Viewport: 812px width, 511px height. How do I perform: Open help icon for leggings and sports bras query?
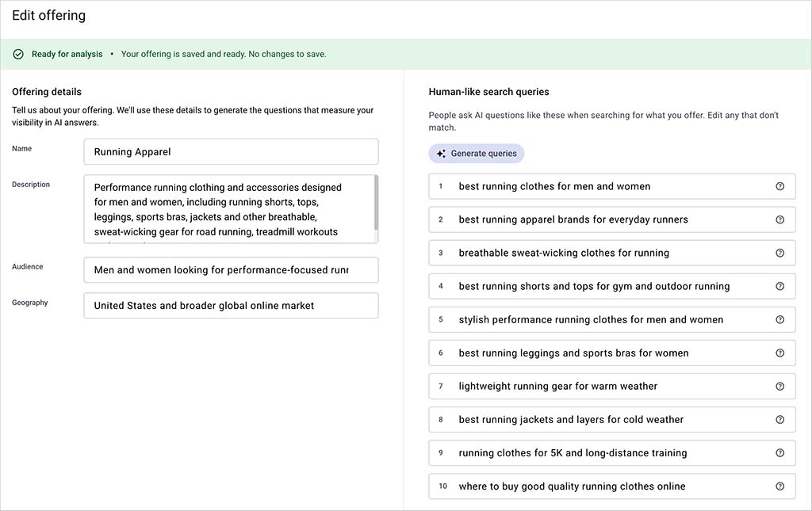pos(780,353)
